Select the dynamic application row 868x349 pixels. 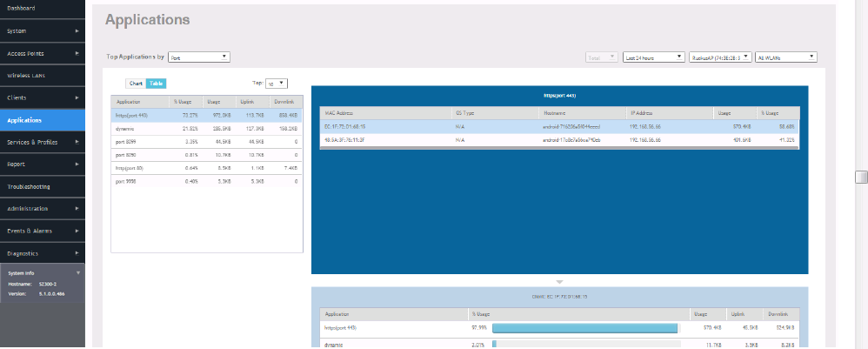coord(206,128)
